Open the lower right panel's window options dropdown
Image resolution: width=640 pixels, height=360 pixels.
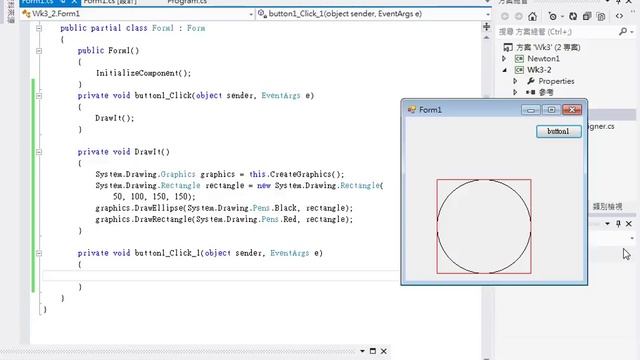607,224
